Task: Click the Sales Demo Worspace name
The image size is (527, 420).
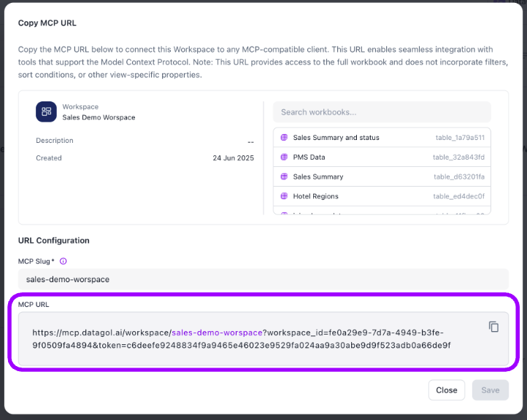Action: tap(99, 117)
